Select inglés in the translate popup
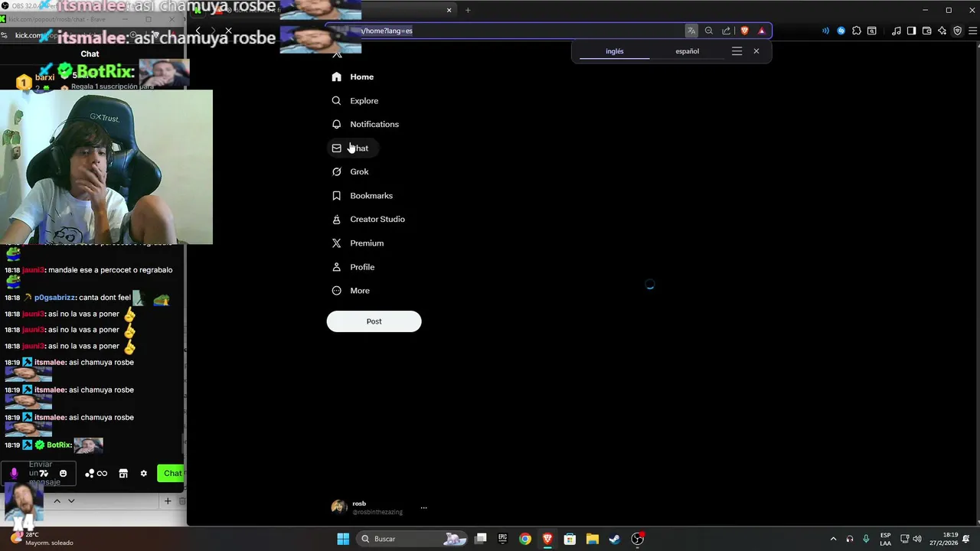The height and width of the screenshot is (551, 980). tap(615, 51)
